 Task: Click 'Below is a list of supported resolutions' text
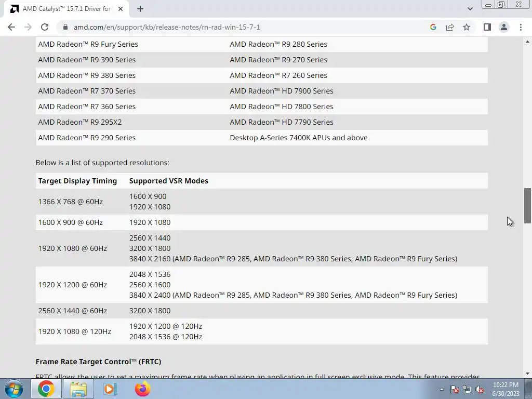[102, 163]
